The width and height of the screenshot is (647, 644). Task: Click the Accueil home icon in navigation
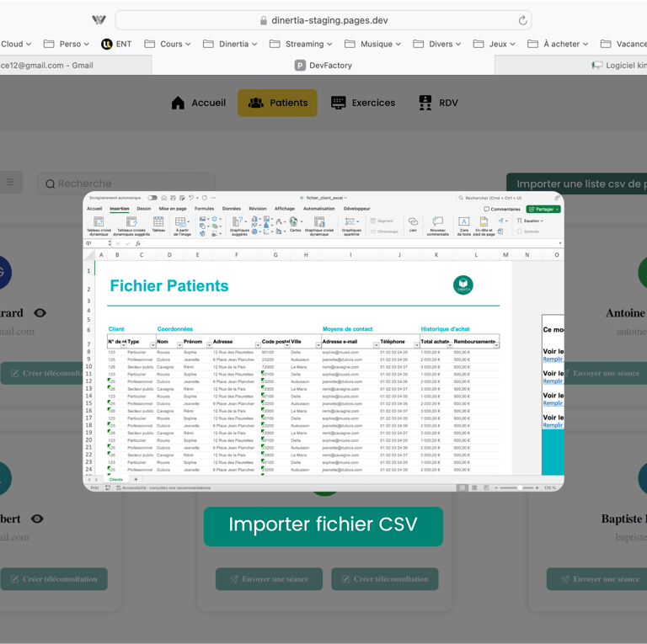point(178,103)
